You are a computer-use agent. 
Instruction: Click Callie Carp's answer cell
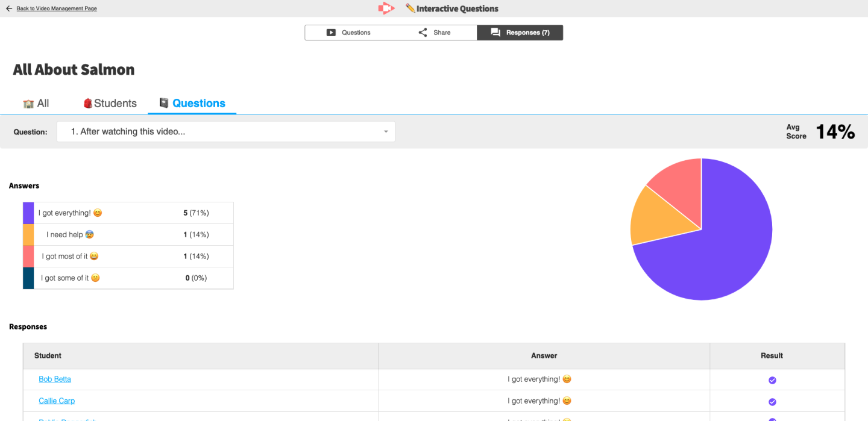point(544,401)
